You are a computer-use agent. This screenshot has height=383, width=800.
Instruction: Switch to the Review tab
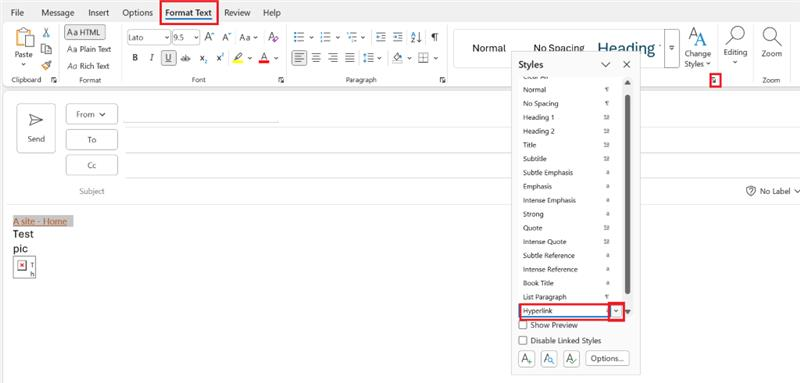(237, 13)
